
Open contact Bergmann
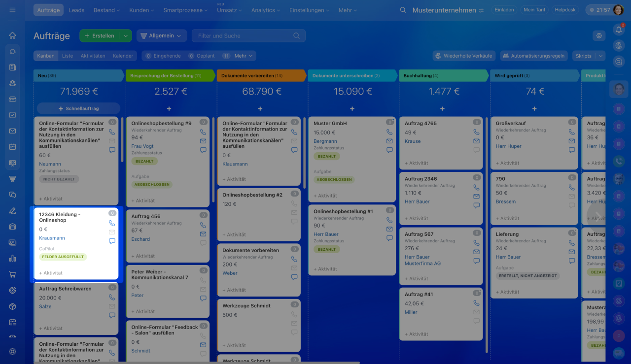pos(325,141)
